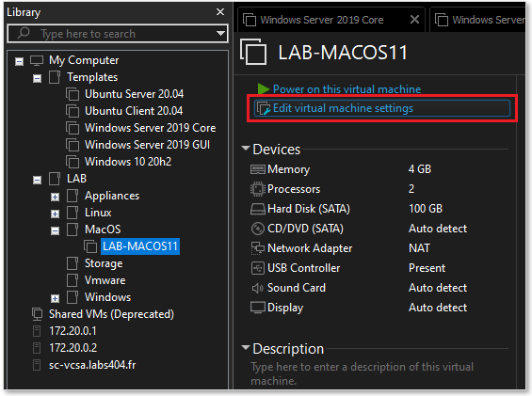Click the CD/DVD (SATA) disc icon
The image size is (532, 396).
tap(258, 229)
